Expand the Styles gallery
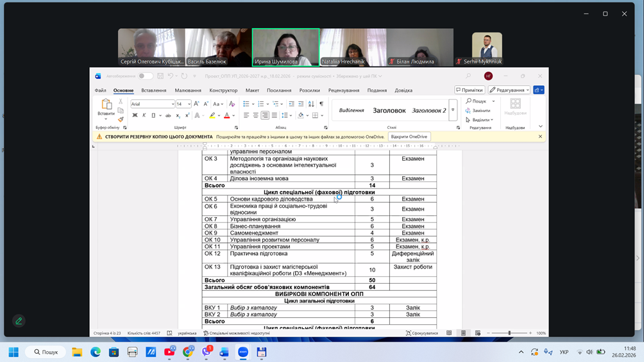Image resolution: width=644 pixels, height=362 pixels. tap(453, 110)
